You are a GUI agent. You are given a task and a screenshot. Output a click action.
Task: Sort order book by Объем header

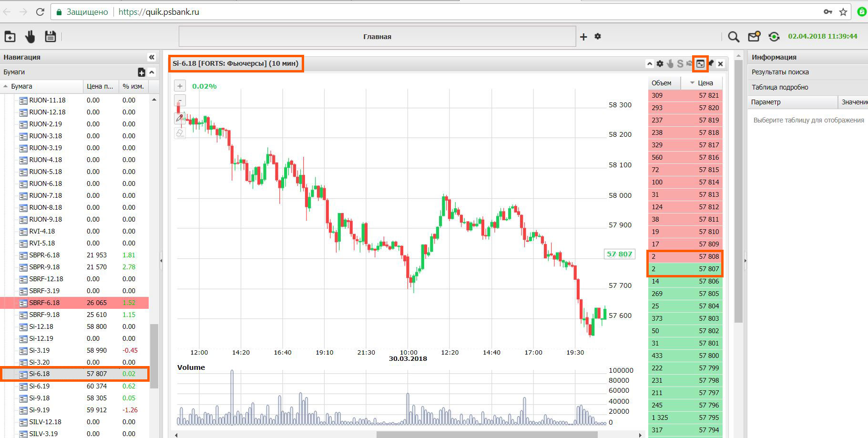[664, 83]
